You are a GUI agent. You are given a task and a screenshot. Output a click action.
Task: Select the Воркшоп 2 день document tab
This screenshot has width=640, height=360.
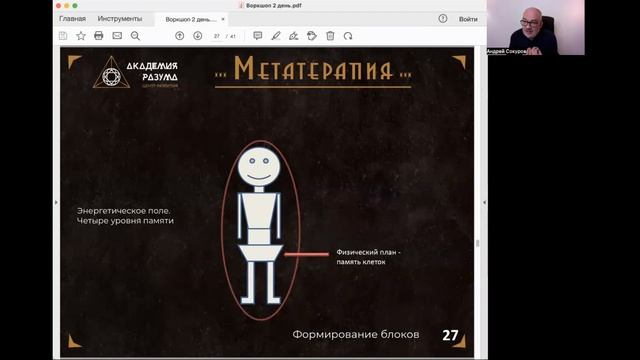[x=190, y=20]
